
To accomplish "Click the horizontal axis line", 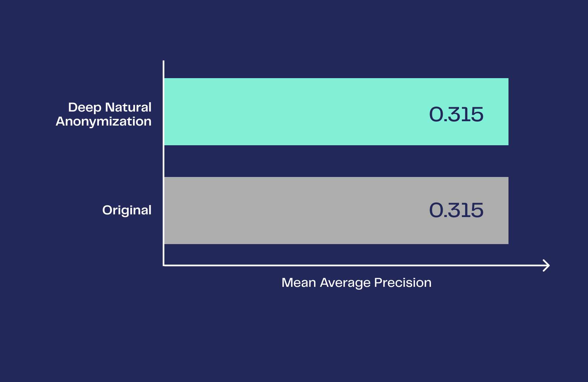I will tap(334, 265).
